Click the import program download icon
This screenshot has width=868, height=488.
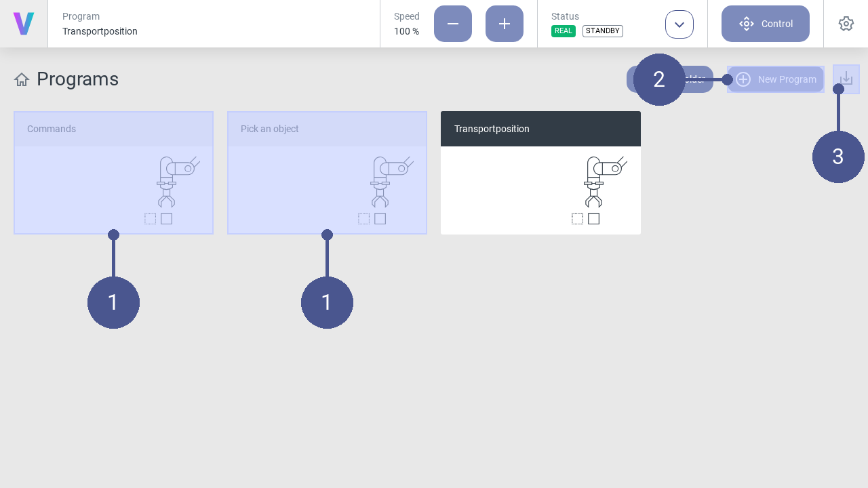pyautogui.click(x=846, y=78)
